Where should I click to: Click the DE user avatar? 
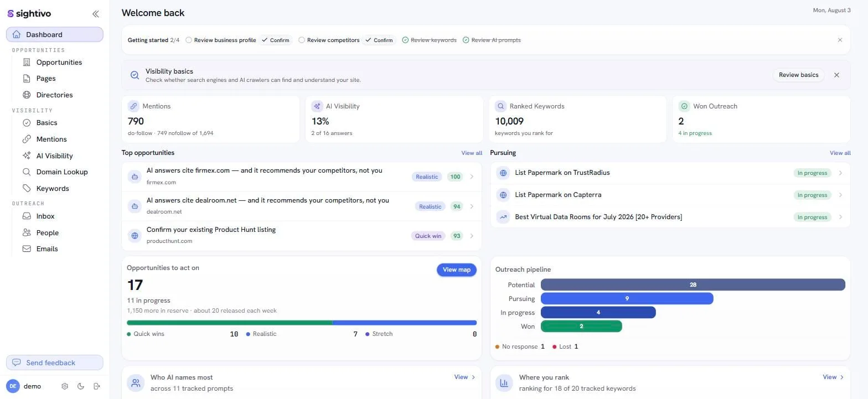tap(13, 386)
